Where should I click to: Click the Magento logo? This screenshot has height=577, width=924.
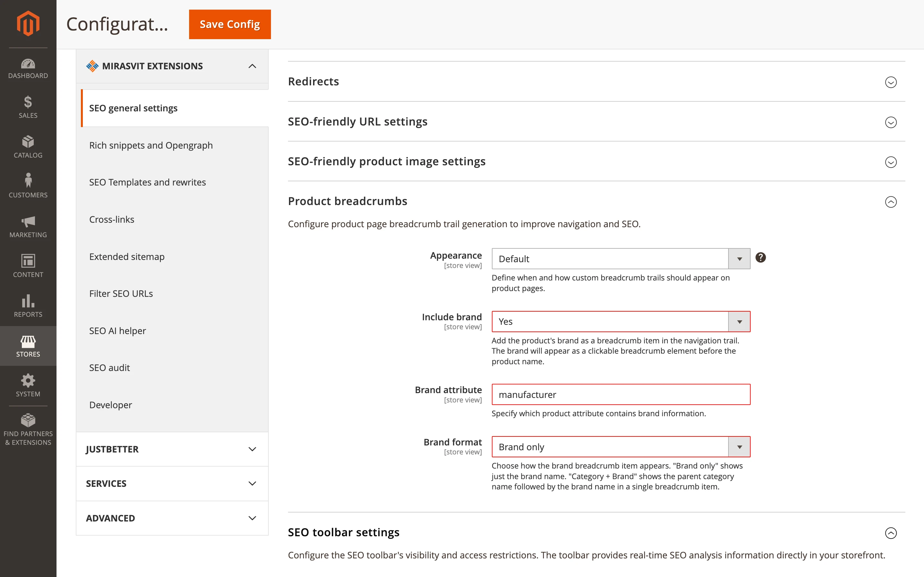tap(28, 24)
